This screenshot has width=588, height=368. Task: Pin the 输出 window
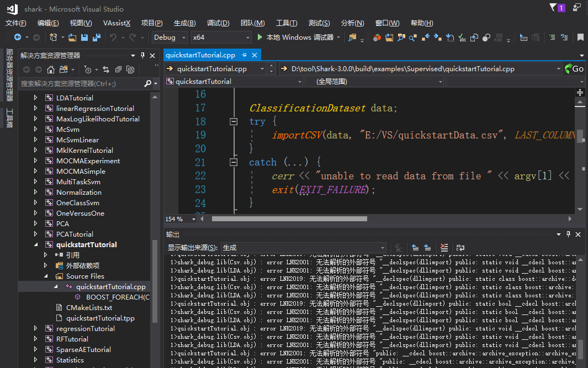coord(568,234)
